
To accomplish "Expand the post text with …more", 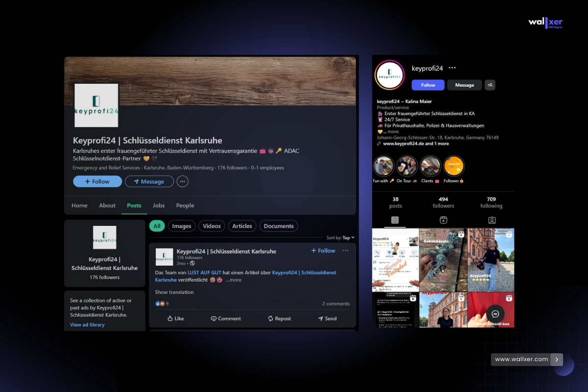I will [x=234, y=280].
